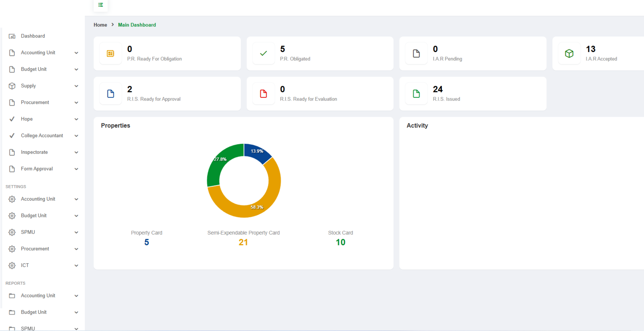
Task: Toggle the sidebar menu icon at top
Action: (x=101, y=5)
